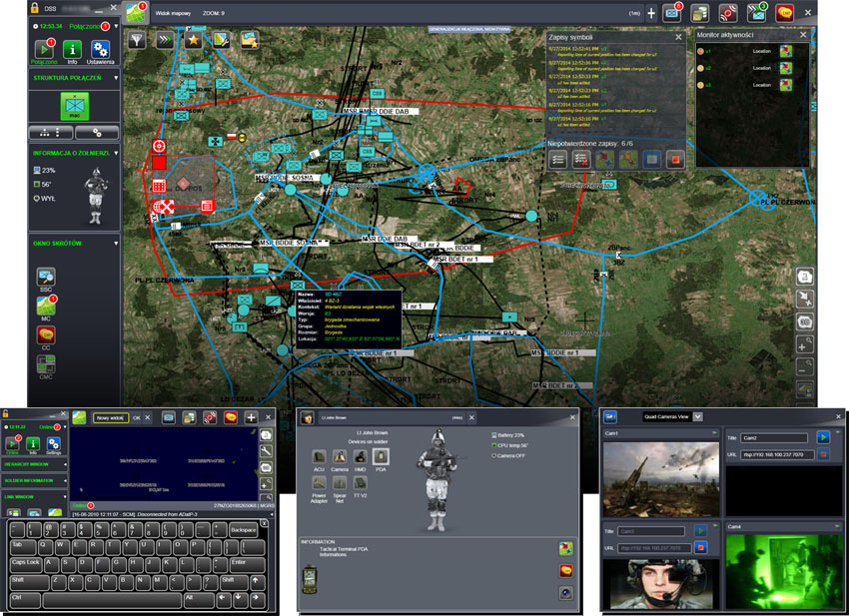
Task: Stop Cam2 stream with red stop button
Action: click(x=824, y=454)
